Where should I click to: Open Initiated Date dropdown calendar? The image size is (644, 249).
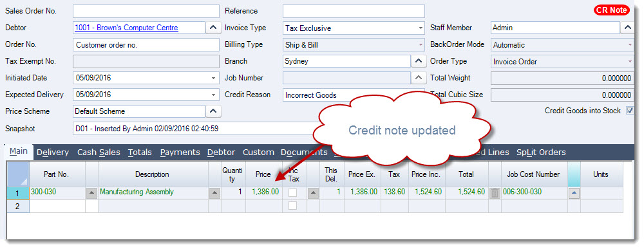213,78
